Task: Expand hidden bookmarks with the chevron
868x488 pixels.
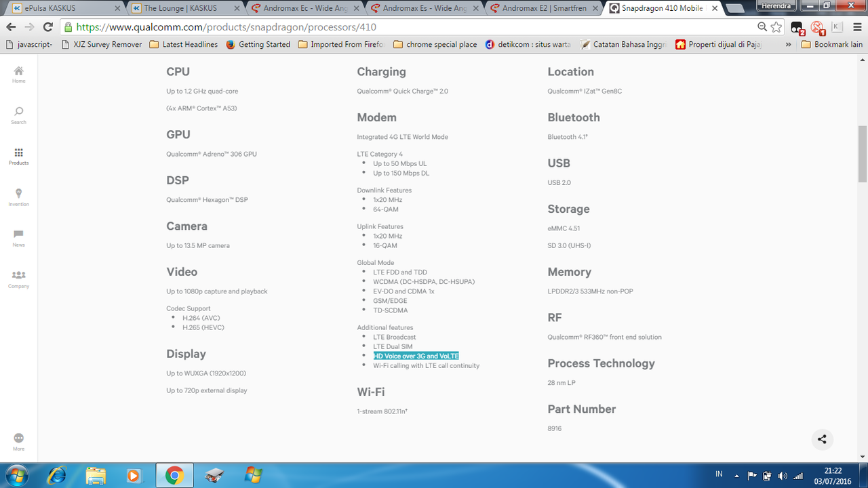Action: tap(788, 44)
